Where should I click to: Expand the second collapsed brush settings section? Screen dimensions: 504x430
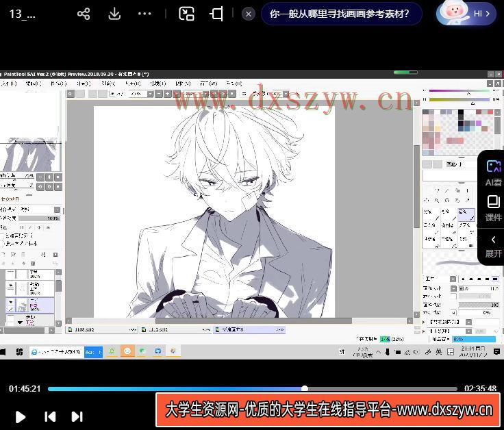click(x=424, y=331)
